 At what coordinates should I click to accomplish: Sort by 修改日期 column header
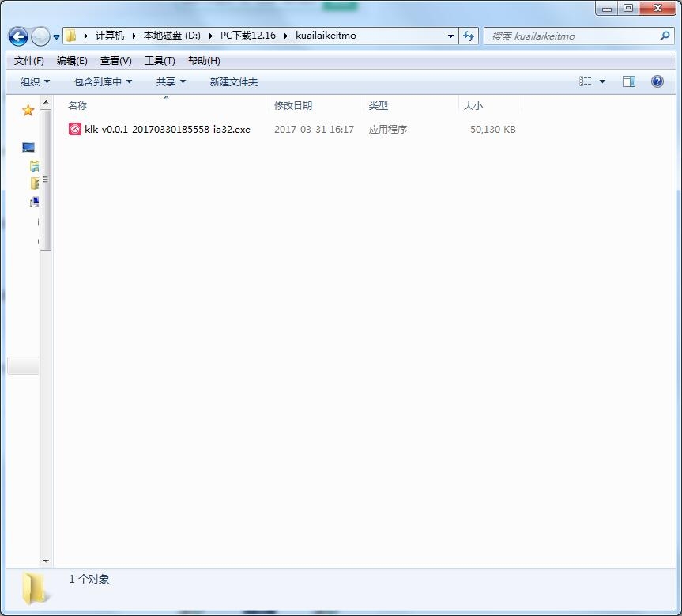tap(293, 106)
